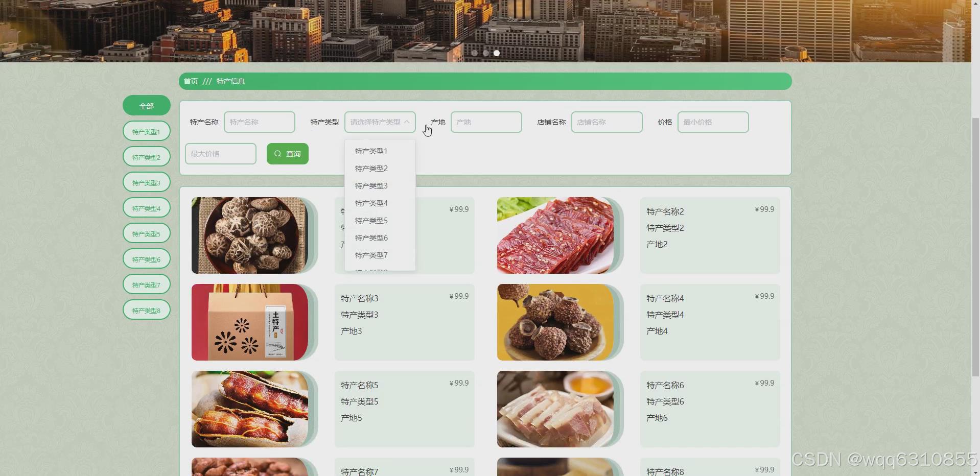Open the 特产名称3 product title
This screenshot has width=980, height=476.
360,298
